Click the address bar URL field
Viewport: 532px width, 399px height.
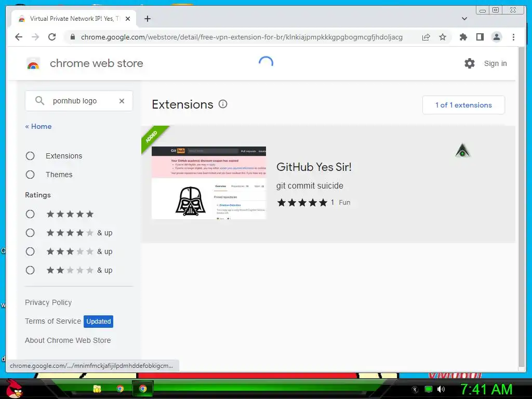coord(242,37)
